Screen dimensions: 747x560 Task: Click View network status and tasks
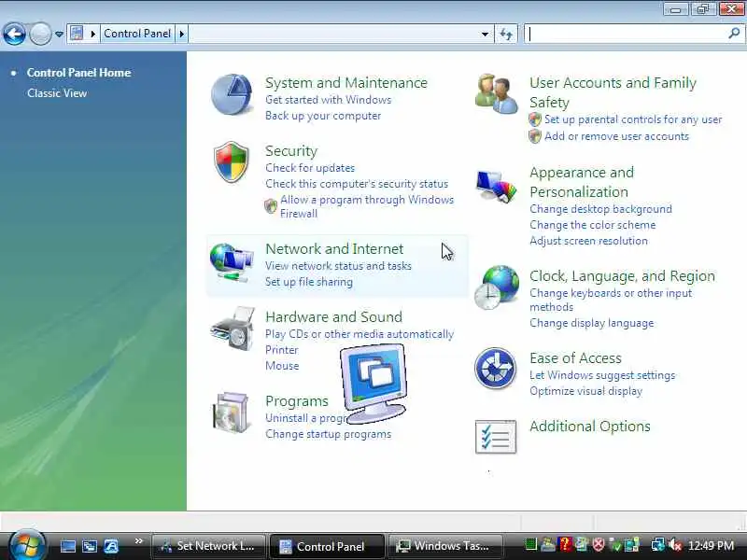338,266
